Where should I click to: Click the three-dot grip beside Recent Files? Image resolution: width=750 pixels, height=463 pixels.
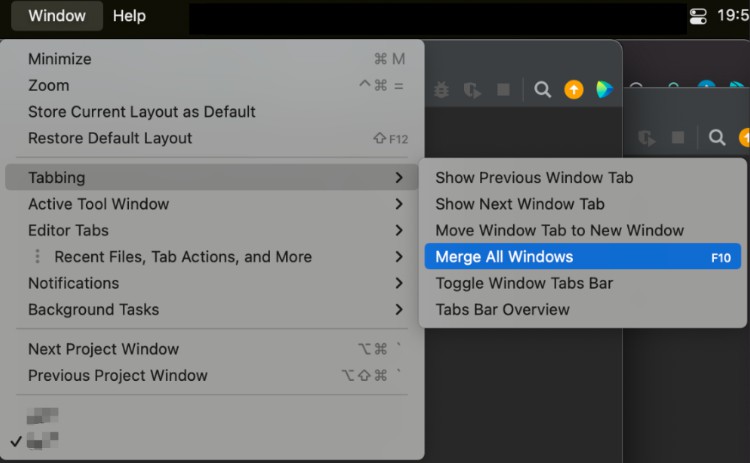pos(37,257)
